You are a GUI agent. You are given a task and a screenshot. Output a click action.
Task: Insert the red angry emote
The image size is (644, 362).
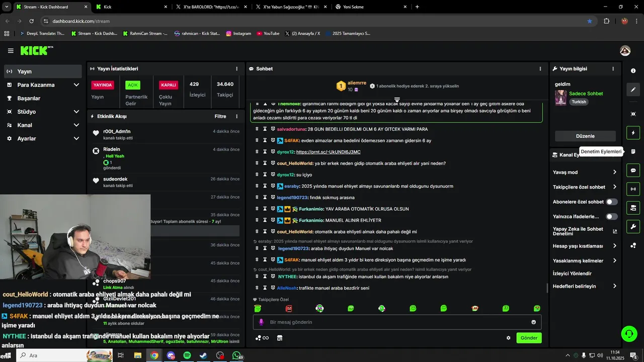[289, 308]
